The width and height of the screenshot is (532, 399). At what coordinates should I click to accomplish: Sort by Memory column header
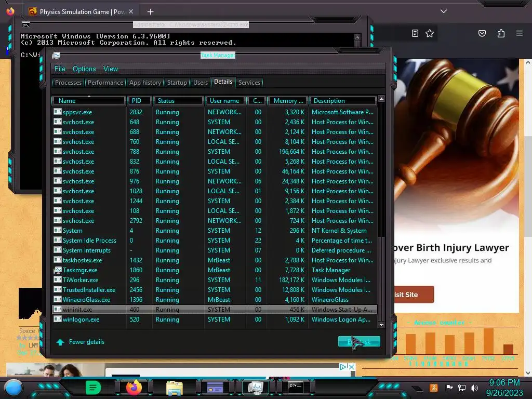point(287,101)
